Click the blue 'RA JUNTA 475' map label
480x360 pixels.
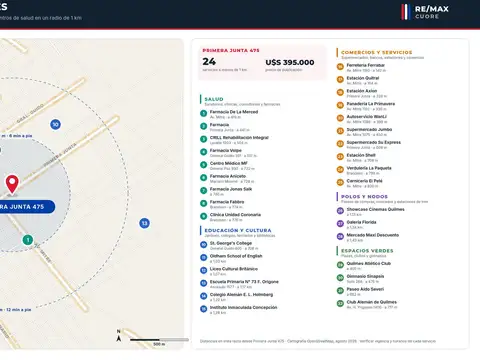pos(27,207)
